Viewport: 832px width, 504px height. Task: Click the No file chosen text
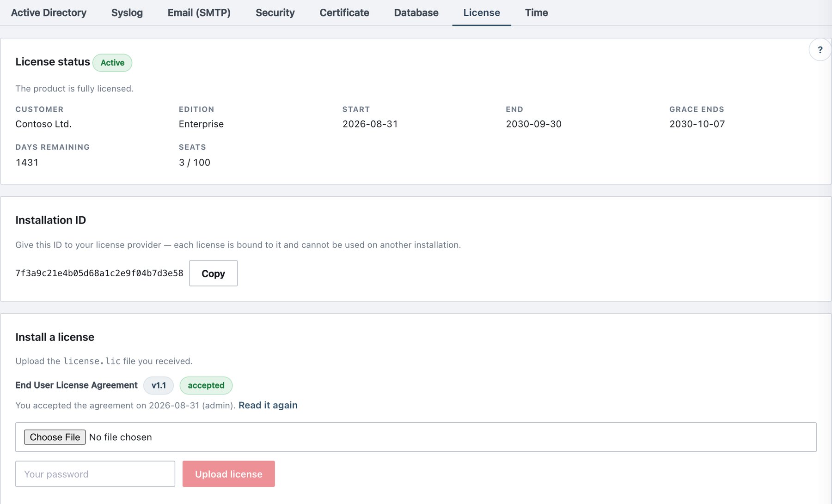tap(121, 437)
